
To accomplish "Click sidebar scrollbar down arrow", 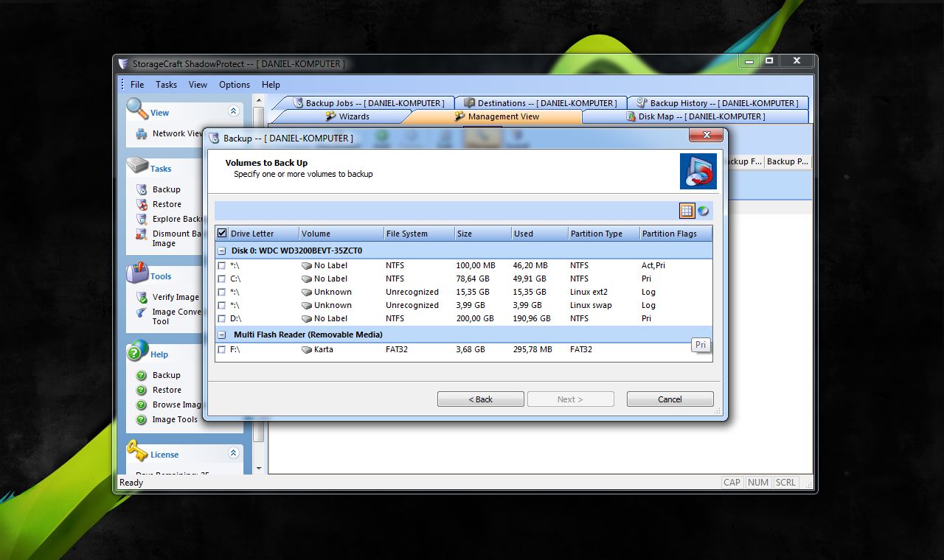I will (259, 468).
